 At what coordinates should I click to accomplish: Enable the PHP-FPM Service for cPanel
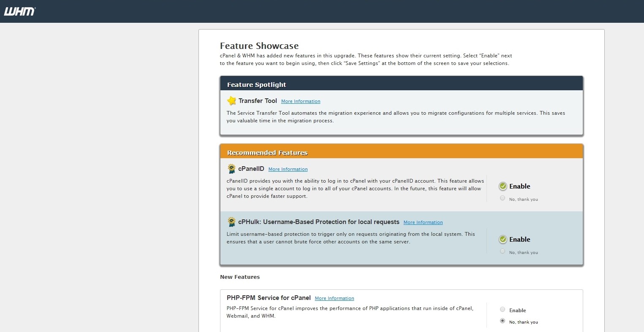coord(503,310)
